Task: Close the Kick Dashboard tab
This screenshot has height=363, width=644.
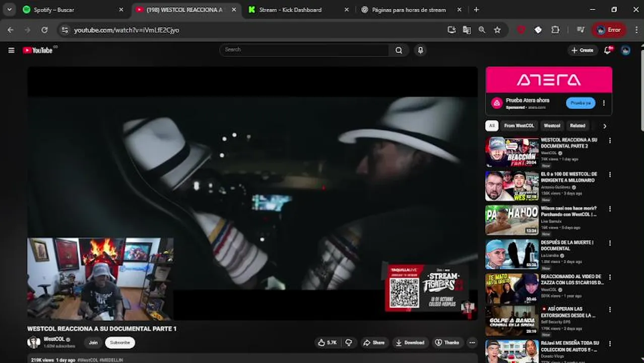Action: 346,10
